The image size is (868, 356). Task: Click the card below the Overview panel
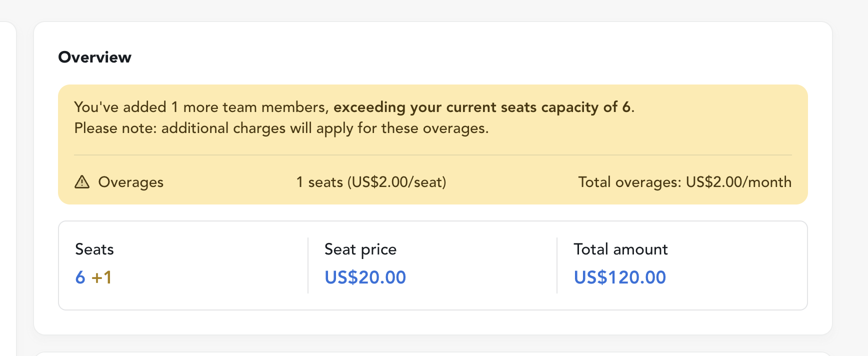point(432,353)
